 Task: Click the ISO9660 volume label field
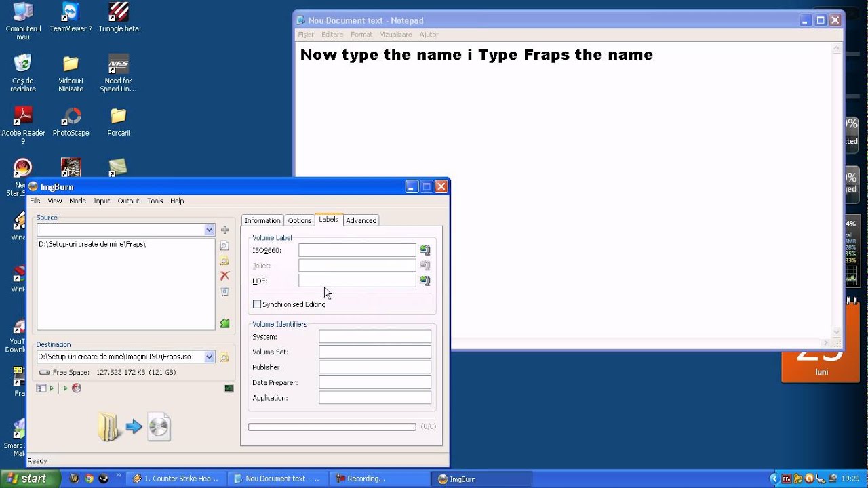pyautogui.click(x=357, y=250)
